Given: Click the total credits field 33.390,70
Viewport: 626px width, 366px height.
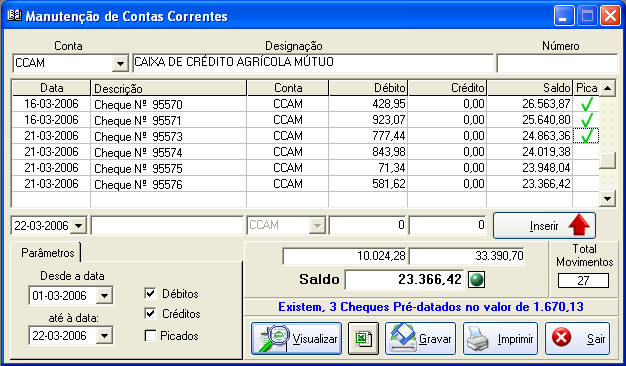Looking at the screenshot, I should (x=467, y=256).
